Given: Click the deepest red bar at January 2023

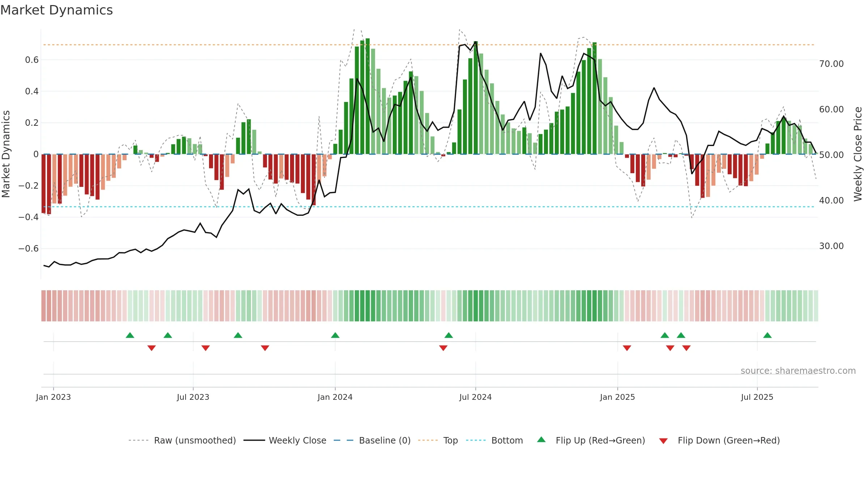Looking at the screenshot, I should (49, 184).
